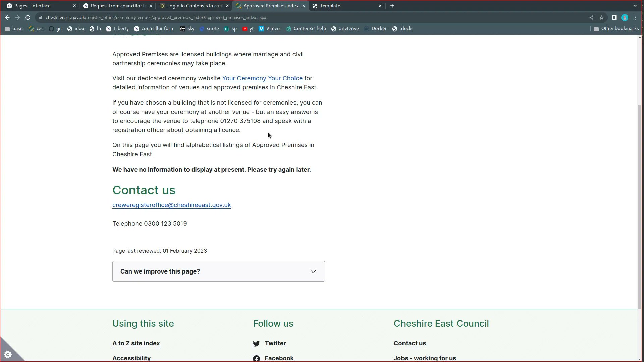Open the Chrome three-dot menu

(635, 18)
